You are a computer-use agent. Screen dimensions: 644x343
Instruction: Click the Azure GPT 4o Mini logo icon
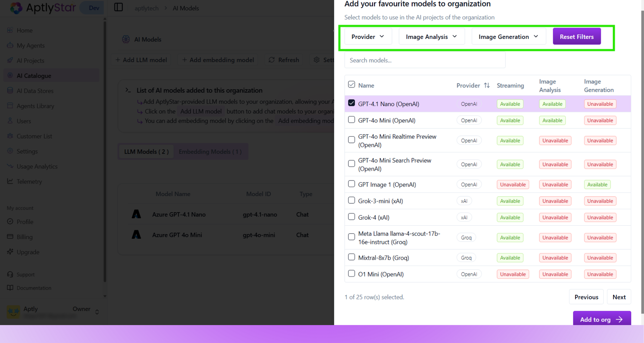click(137, 235)
